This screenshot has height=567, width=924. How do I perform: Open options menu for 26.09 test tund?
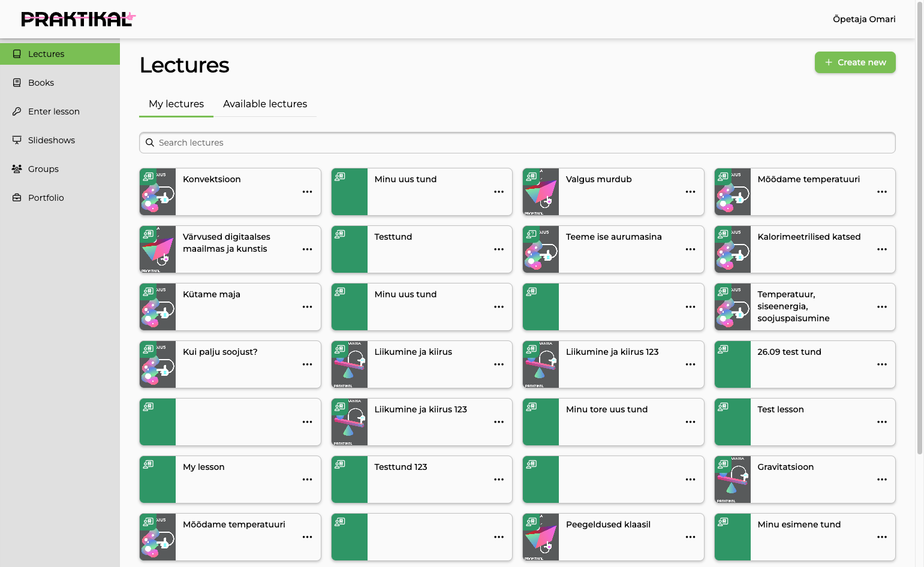pyautogui.click(x=882, y=364)
